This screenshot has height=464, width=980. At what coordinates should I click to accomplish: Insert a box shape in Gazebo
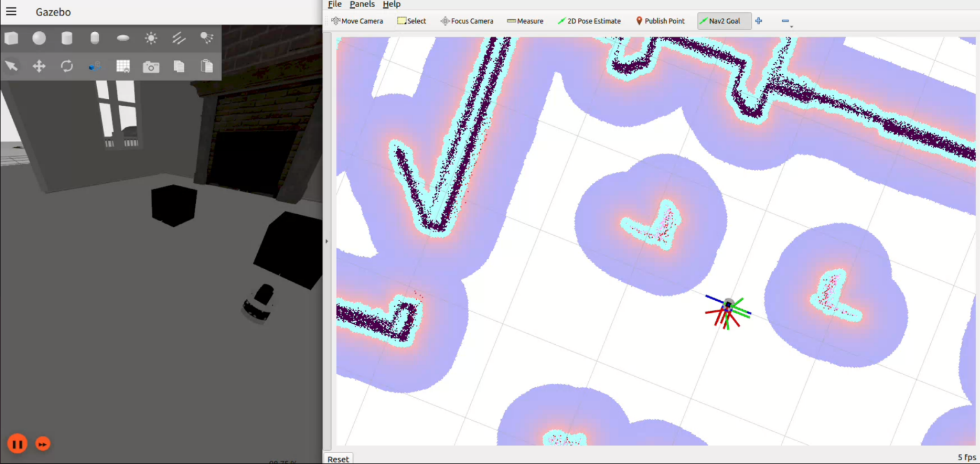tap(11, 38)
